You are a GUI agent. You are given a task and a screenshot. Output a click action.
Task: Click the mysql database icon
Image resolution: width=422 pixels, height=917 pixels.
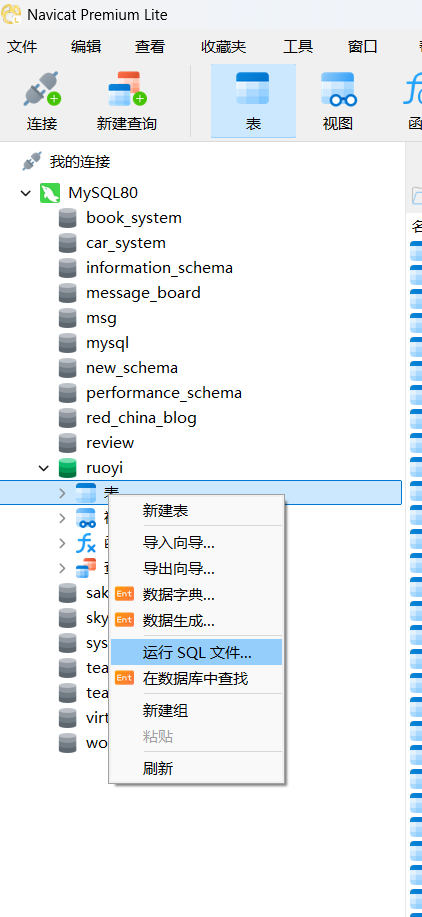coord(68,343)
